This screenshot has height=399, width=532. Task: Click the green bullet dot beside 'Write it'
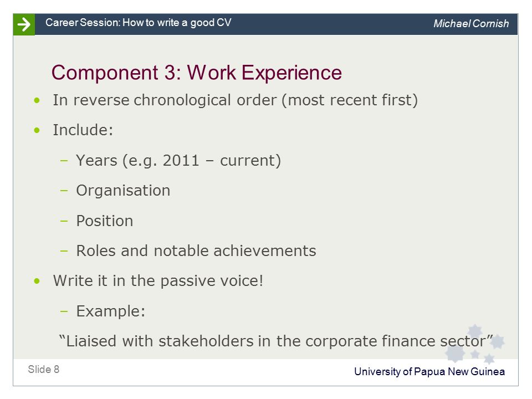pos(37,281)
